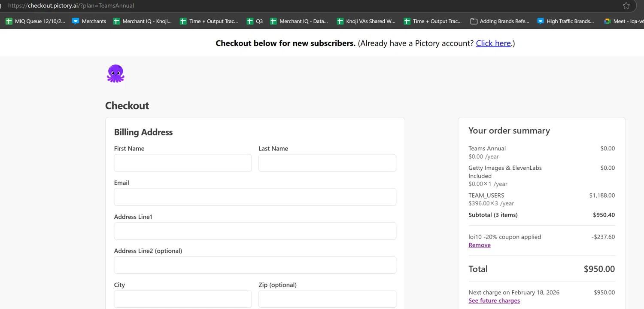The height and width of the screenshot is (309, 644).
Task: Click the 'Your order summary' heading
Action: point(509,131)
